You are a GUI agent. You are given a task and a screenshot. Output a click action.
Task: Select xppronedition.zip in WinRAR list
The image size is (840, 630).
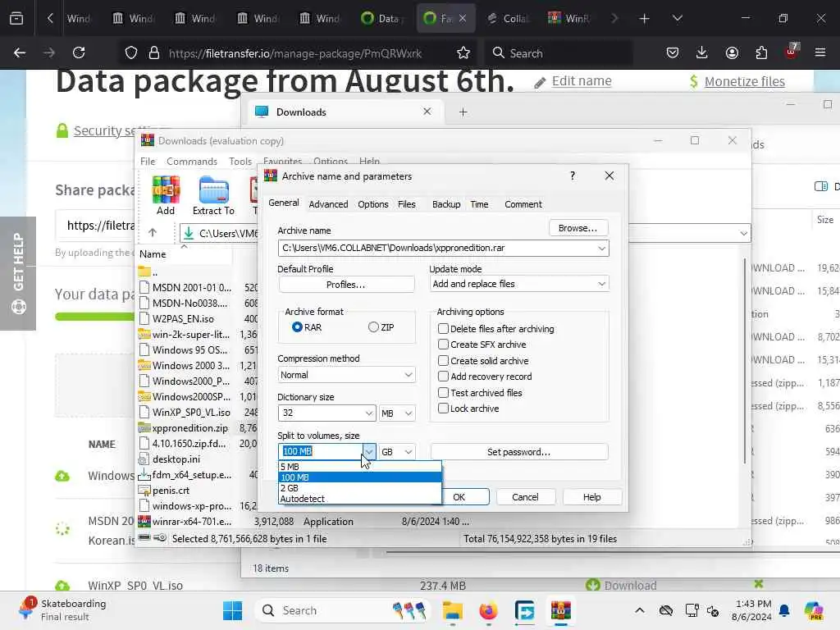190,428
